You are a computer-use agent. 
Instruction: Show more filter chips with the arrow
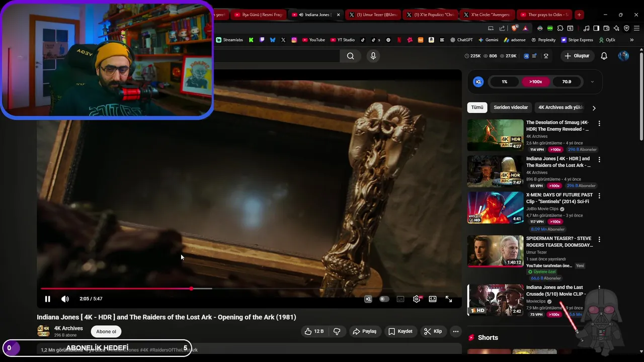pyautogui.click(x=594, y=108)
